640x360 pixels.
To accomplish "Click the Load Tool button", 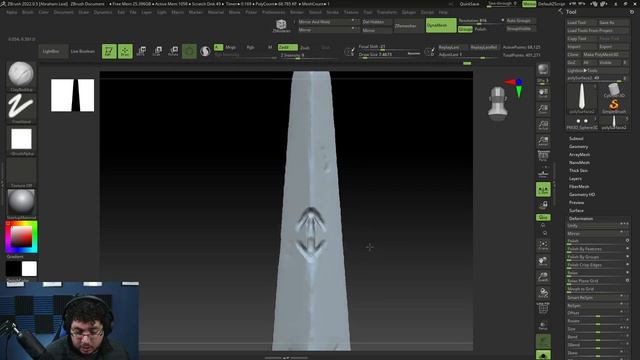I will click(x=582, y=23).
